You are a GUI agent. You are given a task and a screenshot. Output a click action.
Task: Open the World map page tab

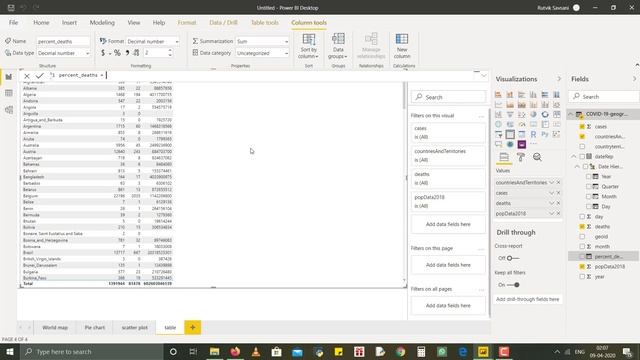point(55,327)
